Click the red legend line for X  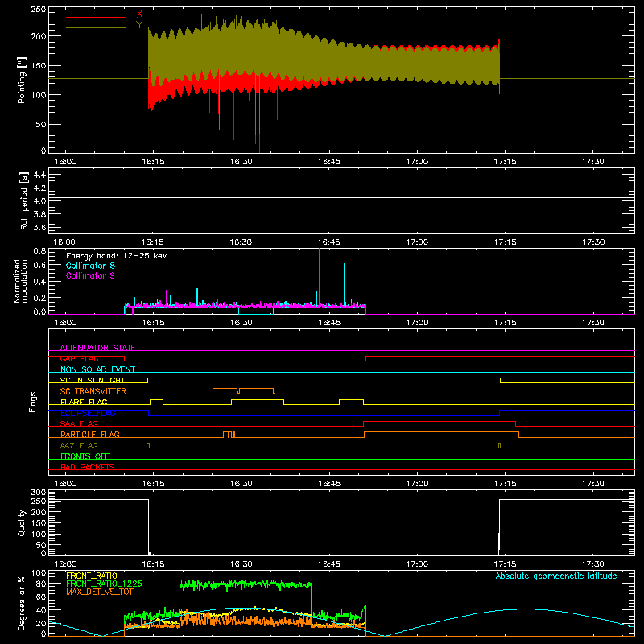[x=96, y=17]
